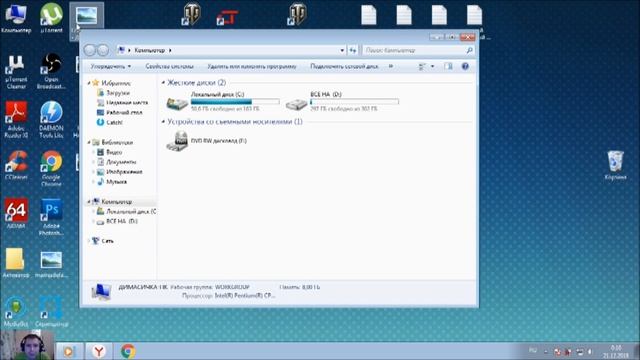Click the Local Disk C usage bar
640x360 pixels.
coord(235,102)
